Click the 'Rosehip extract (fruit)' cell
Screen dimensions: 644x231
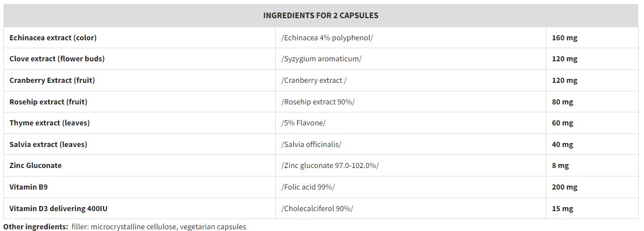(x=48, y=102)
